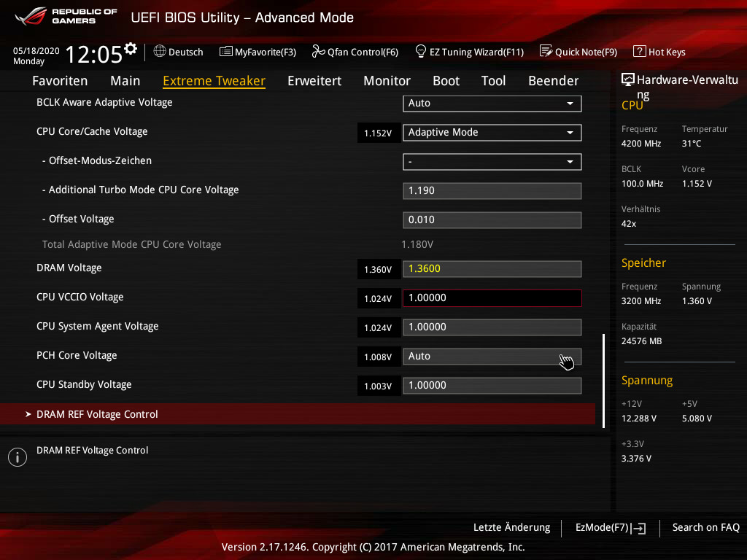Edit Additional Turbo Mode CPU Core Voltage field
747x560 pixels.
pyautogui.click(x=492, y=191)
